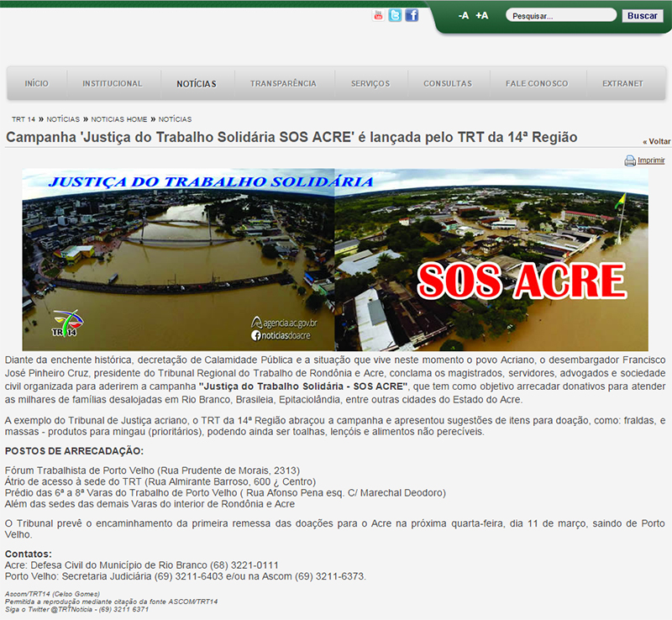Screen dimensions: 672x620
Task: Click the TRT 14 breadcrumb link
Action: (24, 119)
